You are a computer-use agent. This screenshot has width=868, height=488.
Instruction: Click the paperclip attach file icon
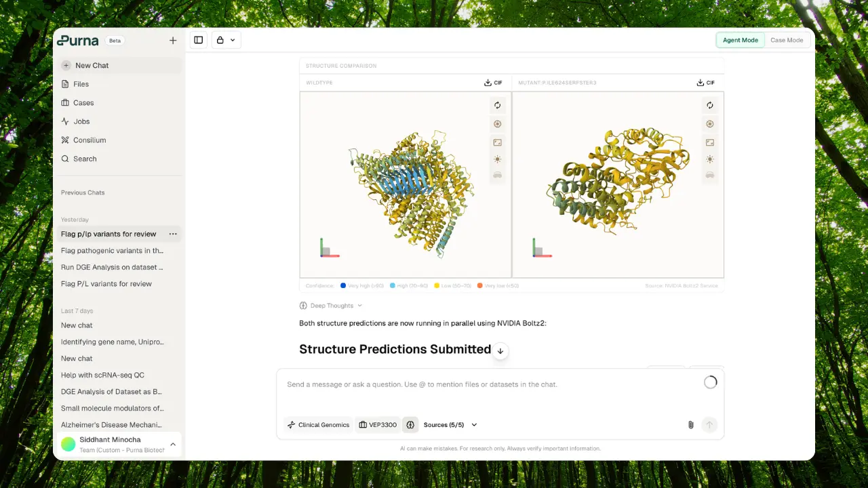(690, 425)
